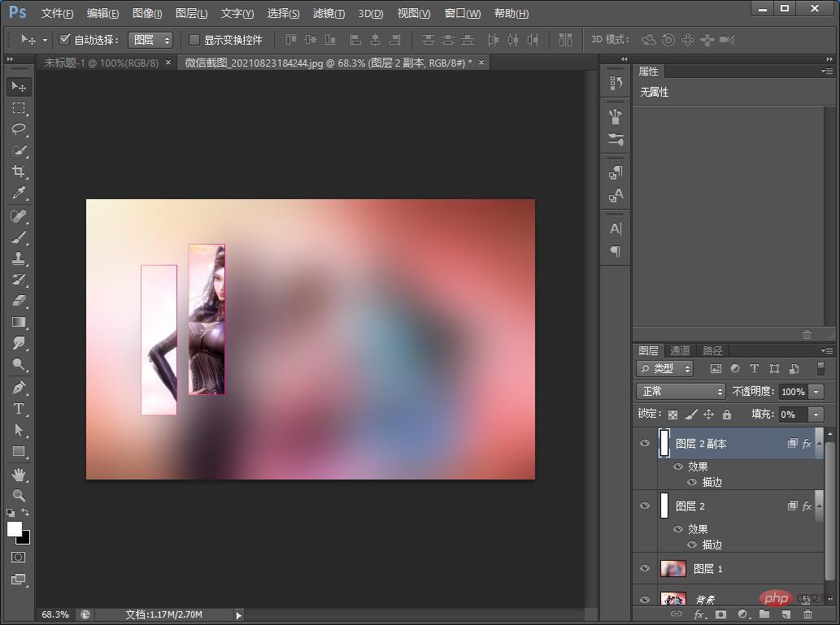Delete layer trash icon in Layers panel

coord(807,614)
